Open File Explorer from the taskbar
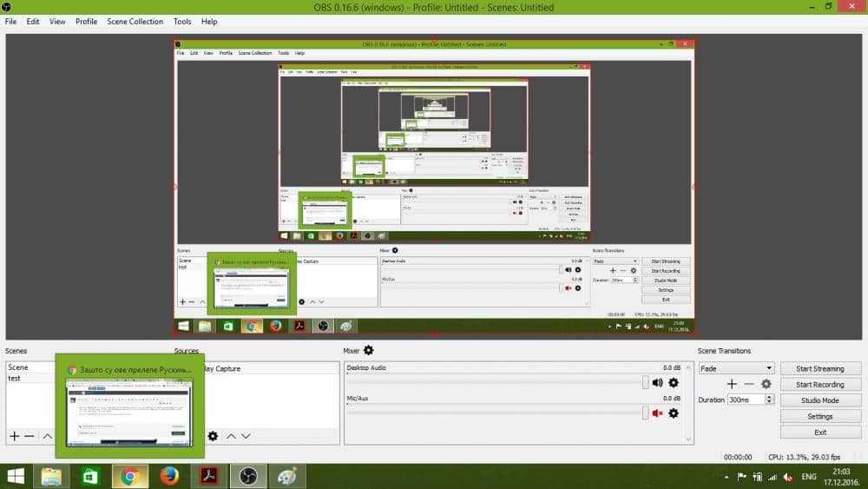This screenshot has width=868, height=489. click(51, 476)
